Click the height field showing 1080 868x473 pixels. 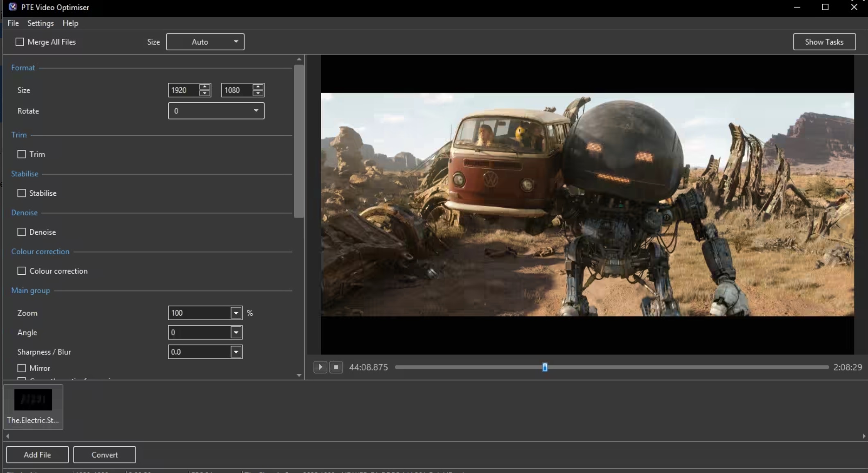237,90
